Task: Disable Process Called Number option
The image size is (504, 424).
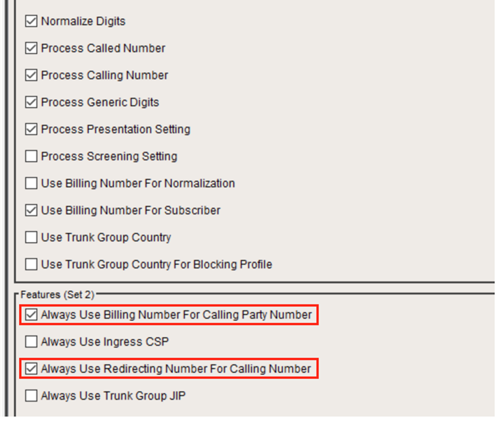Action: point(31,48)
